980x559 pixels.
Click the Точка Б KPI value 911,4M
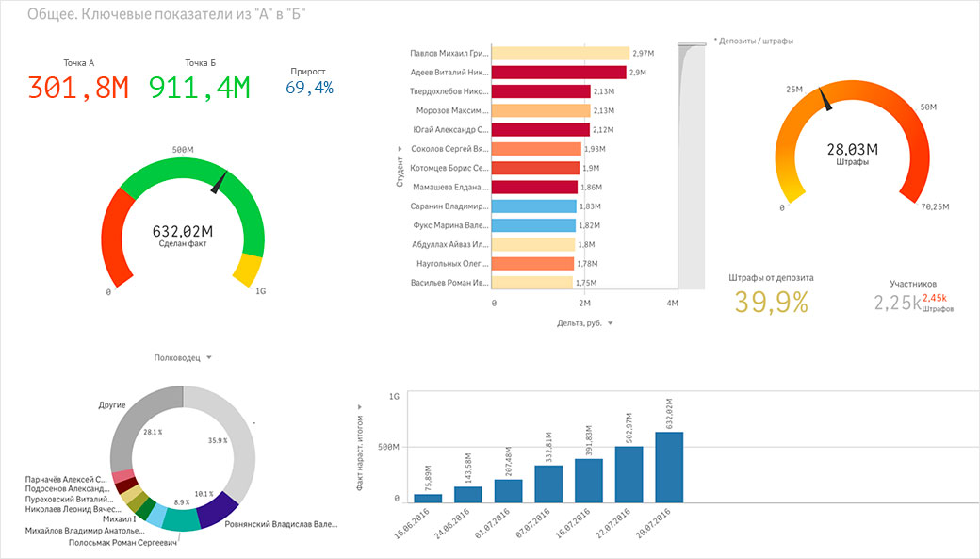click(x=200, y=88)
